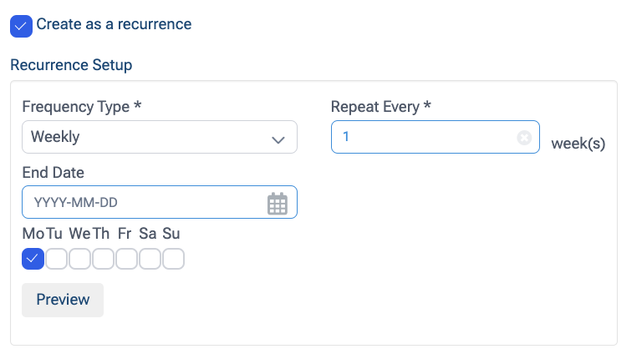The image size is (642, 364).
Task: Click the Frequency Type * label
Action: (81, 107)
